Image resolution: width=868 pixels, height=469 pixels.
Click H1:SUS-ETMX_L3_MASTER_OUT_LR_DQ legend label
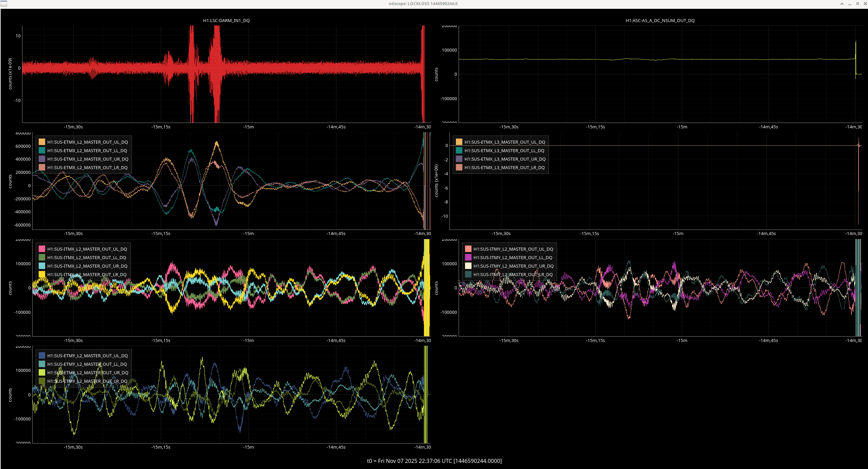pos(504,167)
